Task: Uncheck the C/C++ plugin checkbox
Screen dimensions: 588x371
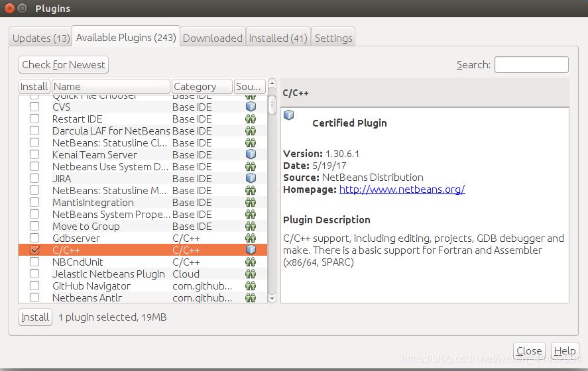Action: (x=35, y=250)
